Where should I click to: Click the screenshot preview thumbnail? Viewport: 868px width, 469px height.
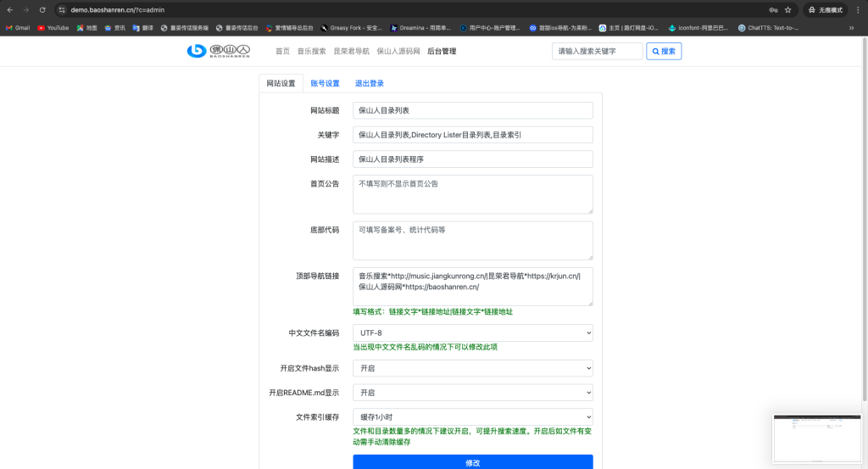pos(817,438)
